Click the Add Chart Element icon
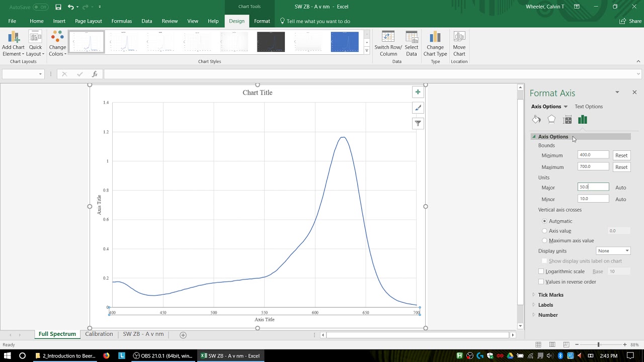 (13, 38)
